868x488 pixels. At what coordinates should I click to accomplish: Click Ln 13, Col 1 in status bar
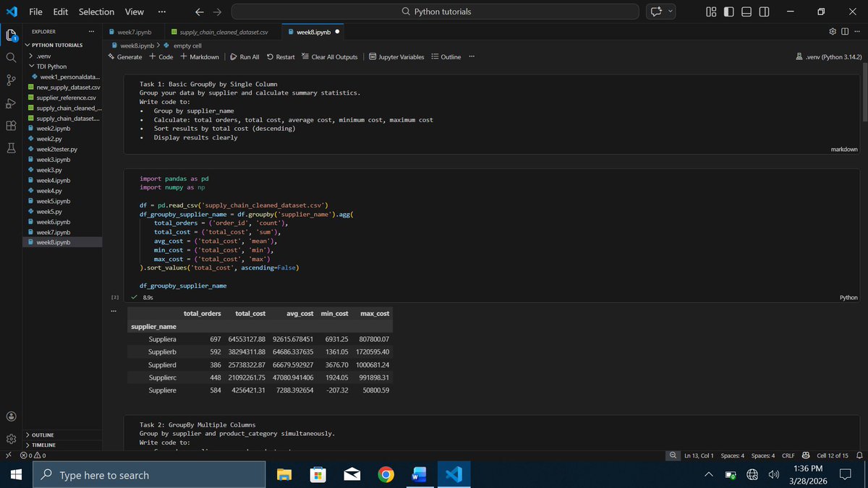(x=698, y=455)
